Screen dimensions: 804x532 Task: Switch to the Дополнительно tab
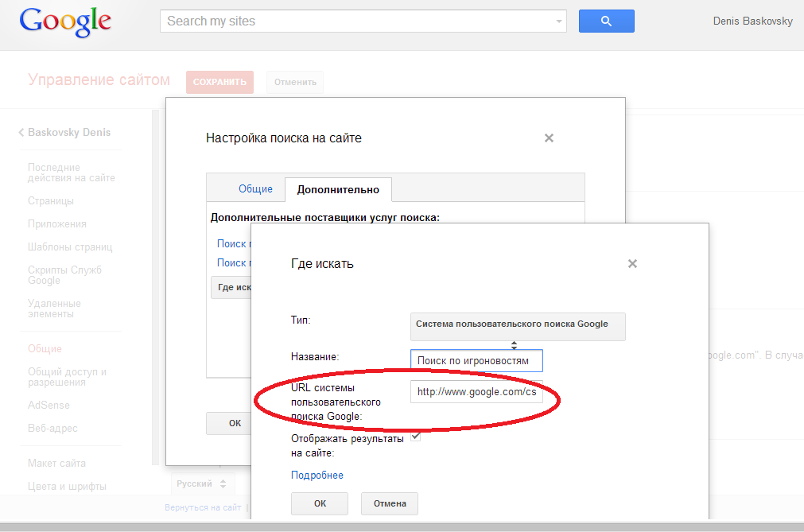click(x=339, y=189)
